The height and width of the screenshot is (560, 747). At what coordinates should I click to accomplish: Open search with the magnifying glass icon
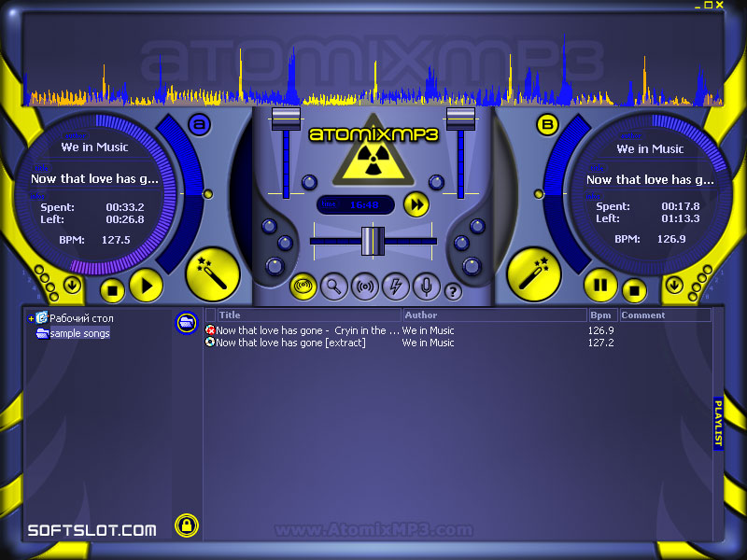tap(333, 287)
